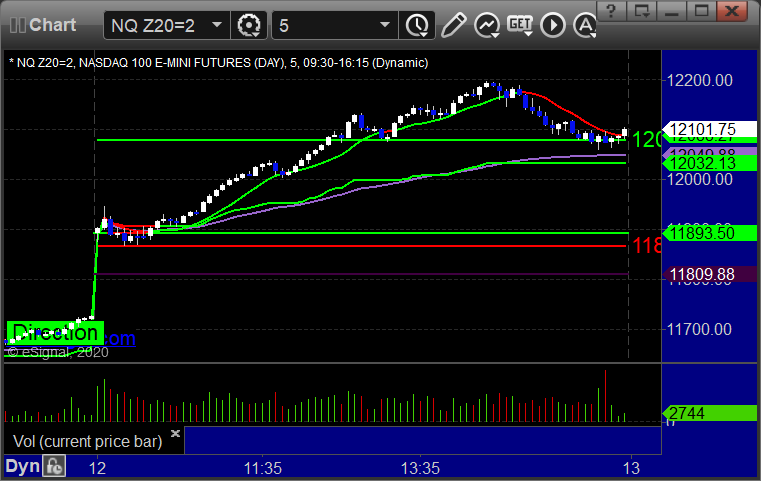This screenshot has height=481, width=761.
Task: Click the window link dropdown icon
Action: (x=642, y=10)
